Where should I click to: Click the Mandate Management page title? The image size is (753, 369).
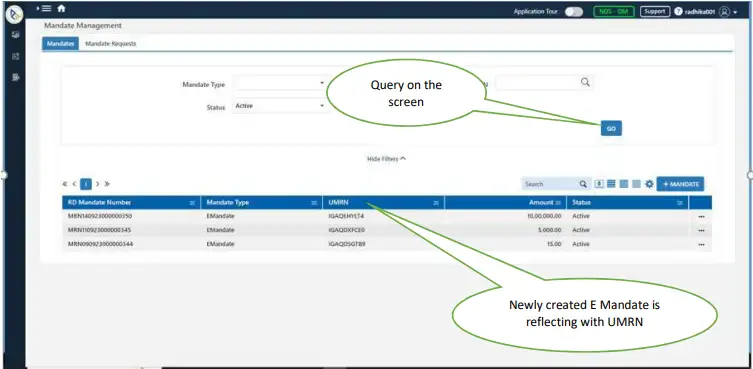83,25
